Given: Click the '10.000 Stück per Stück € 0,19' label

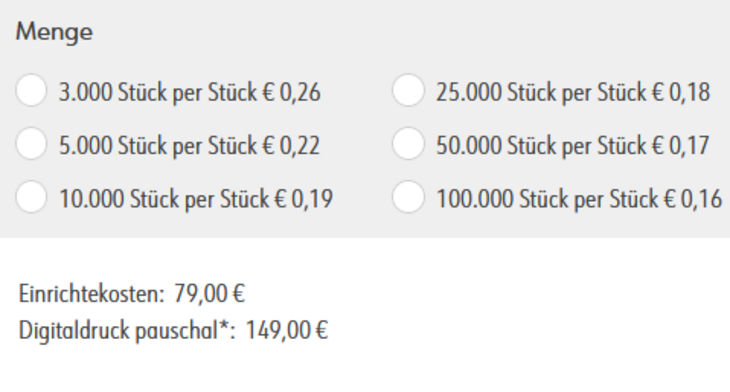Looking at the screenshot, I should point(196,199).
